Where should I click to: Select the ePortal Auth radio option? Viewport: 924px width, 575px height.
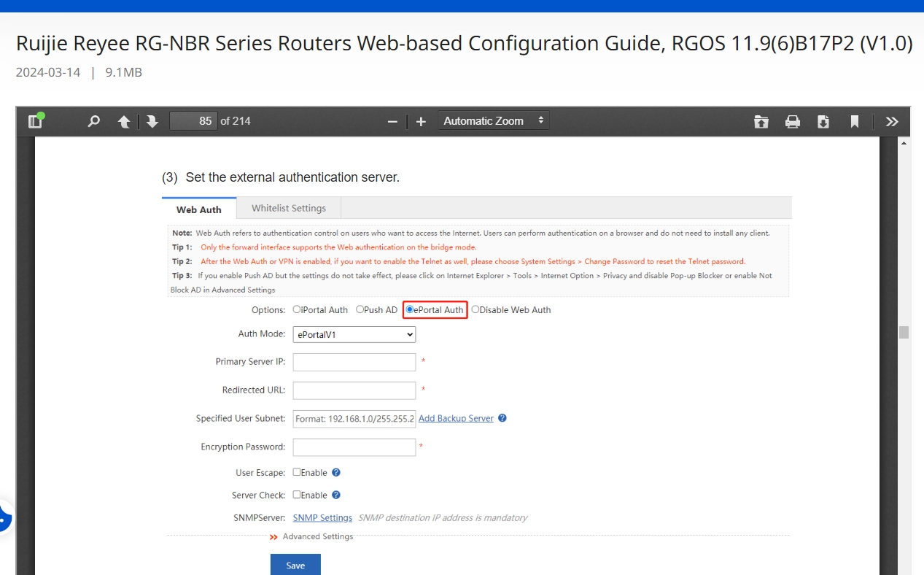point(410,309)
